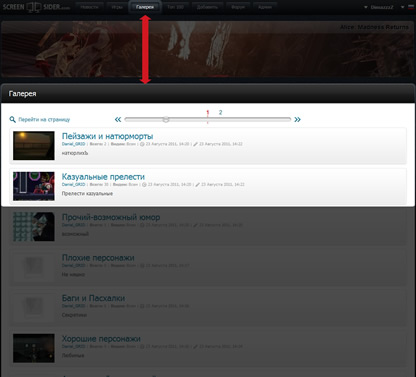Open the user account dropdown arrow
416x377 pixels.
click(x=366, y=7)
